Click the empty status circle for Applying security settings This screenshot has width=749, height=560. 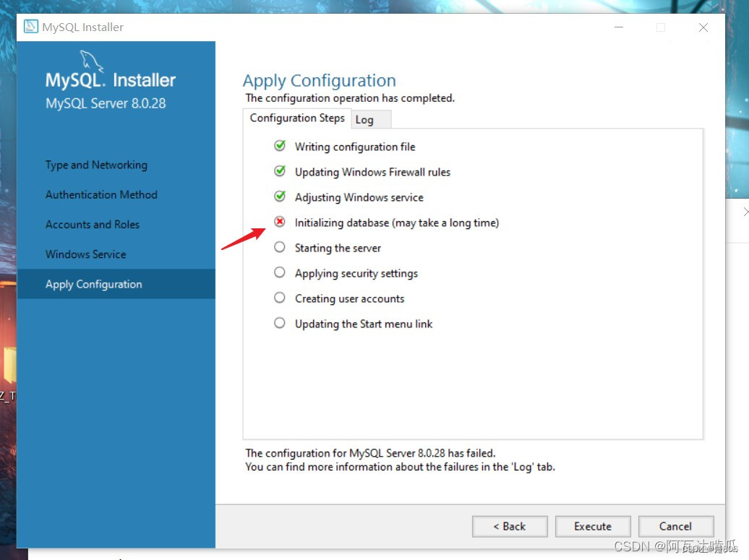(280, 272)
